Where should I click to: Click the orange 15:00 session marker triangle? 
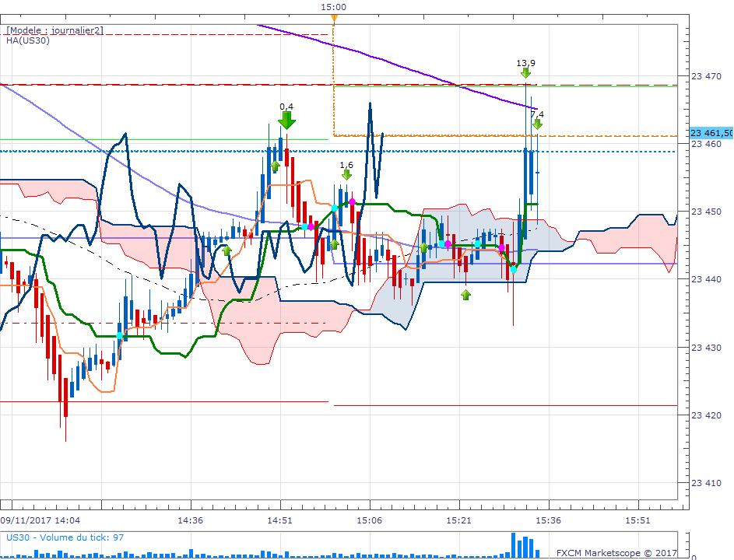click(334, 19)
